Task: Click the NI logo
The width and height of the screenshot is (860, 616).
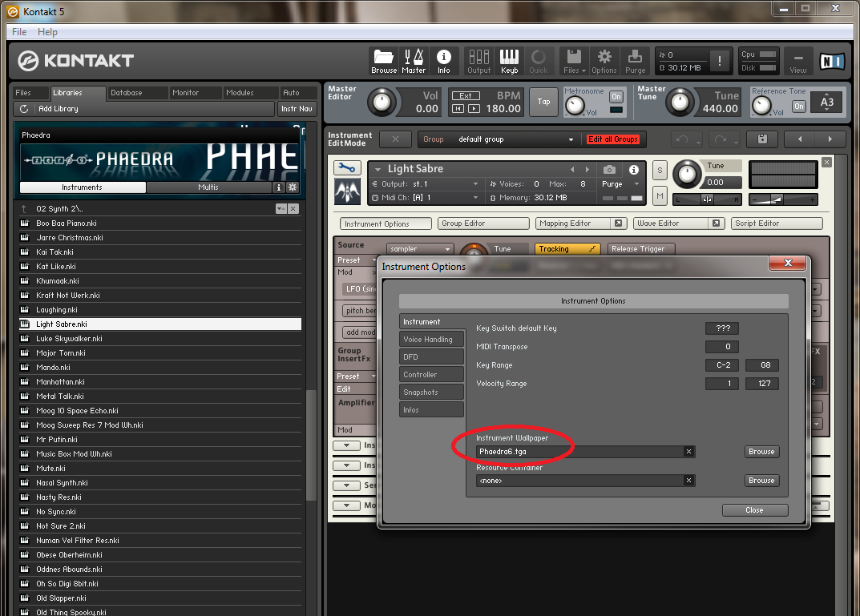Action: click(x=831, y=61)
